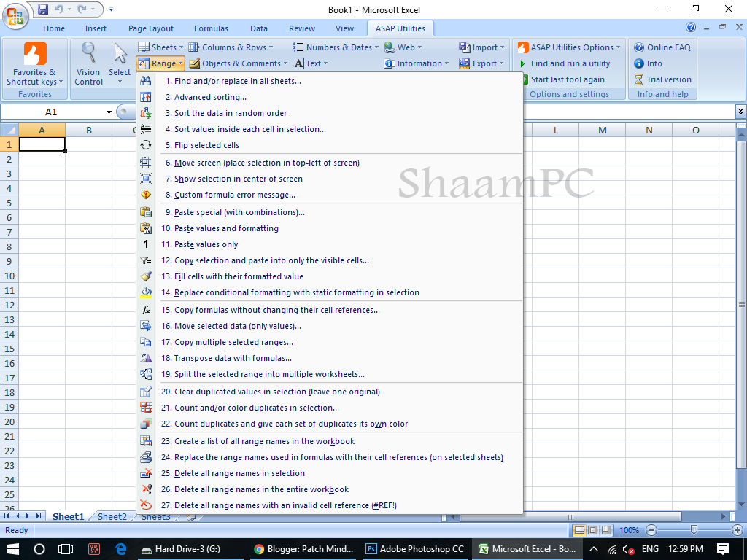This screenshot has width=747, height=560.
Task: Click the Flip selected cells icon
Action: point(146,145)
